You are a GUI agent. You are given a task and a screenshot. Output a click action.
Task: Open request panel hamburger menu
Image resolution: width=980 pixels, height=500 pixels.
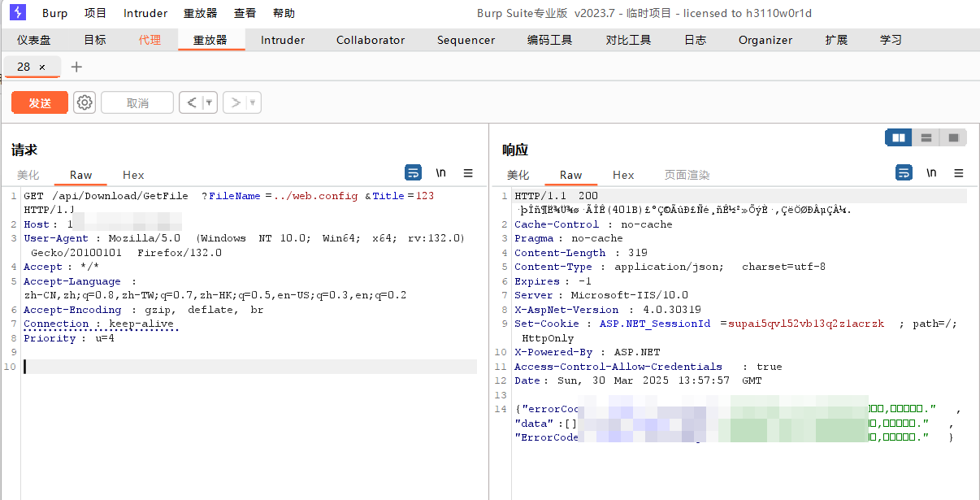pyautogui.click(x=468, y=172)
